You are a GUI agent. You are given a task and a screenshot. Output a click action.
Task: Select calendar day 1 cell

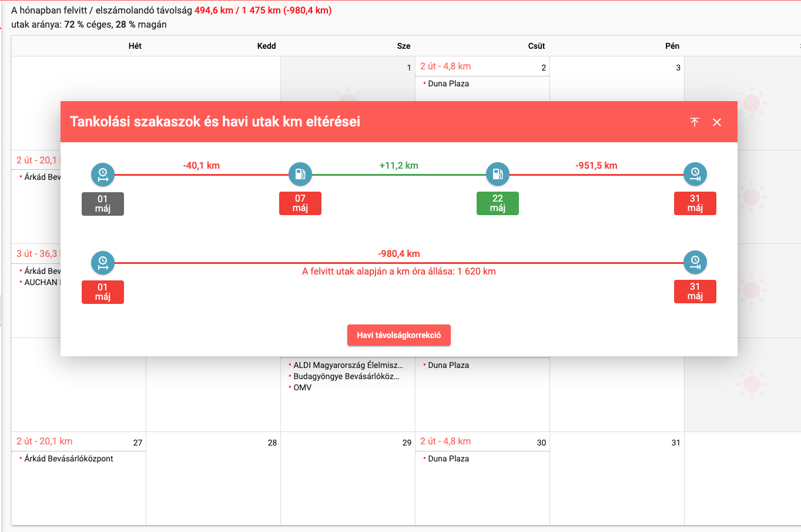(x=348, y=79)
